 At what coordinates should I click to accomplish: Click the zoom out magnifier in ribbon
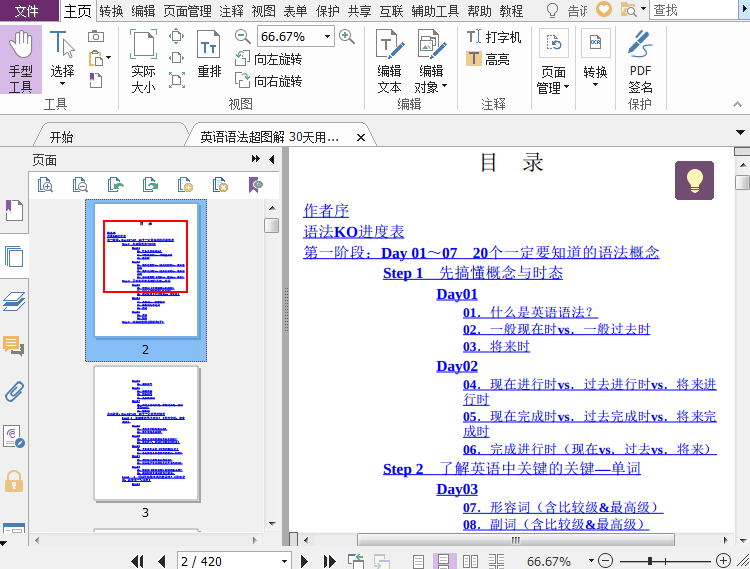click(243, 36)
